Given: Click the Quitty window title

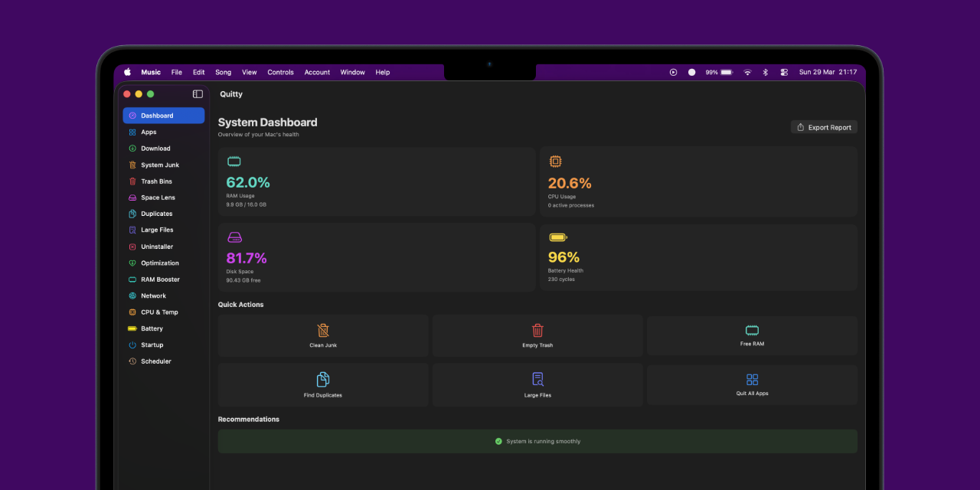Looking at the screenshot, I should [x=231, y=94].
